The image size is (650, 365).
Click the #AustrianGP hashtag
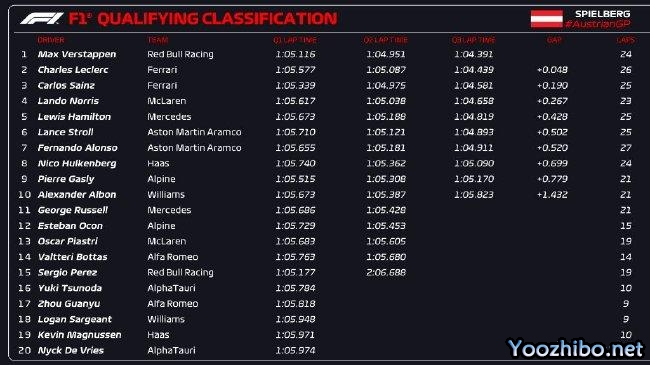pos(598,24)
